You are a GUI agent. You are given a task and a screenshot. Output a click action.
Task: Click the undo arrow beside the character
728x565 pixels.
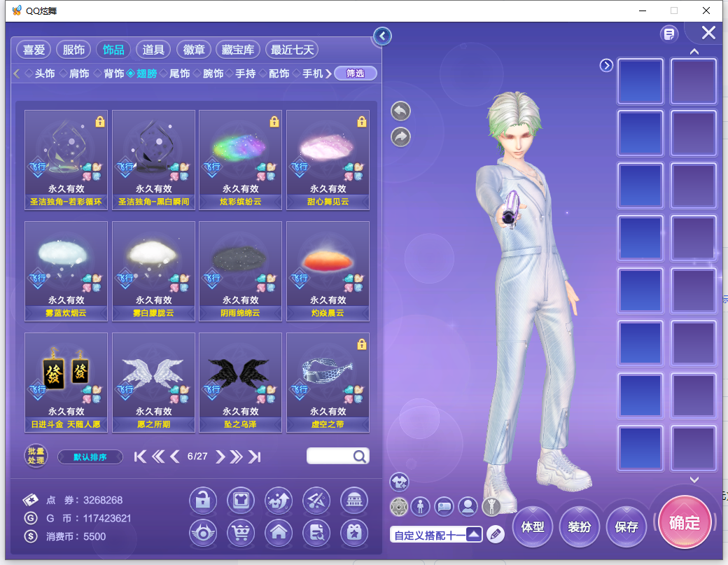(400, 111)
